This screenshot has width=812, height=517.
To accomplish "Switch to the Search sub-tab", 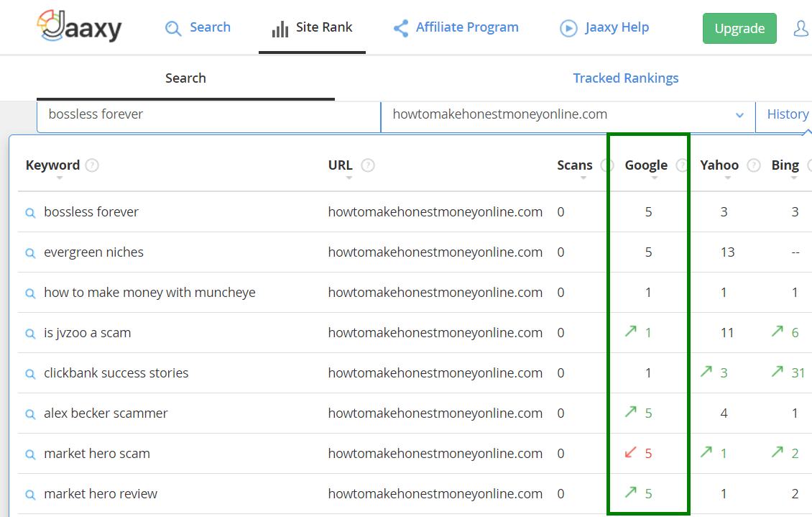I will [x=185, y=78].
